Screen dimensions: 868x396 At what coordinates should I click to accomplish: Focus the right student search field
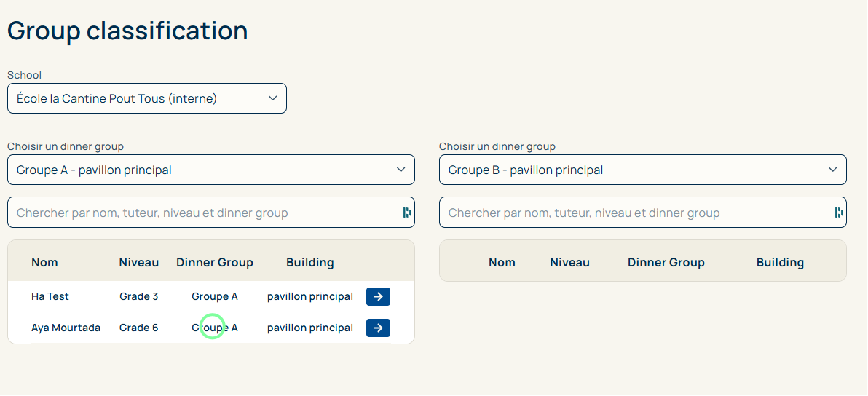pos(636,213)
